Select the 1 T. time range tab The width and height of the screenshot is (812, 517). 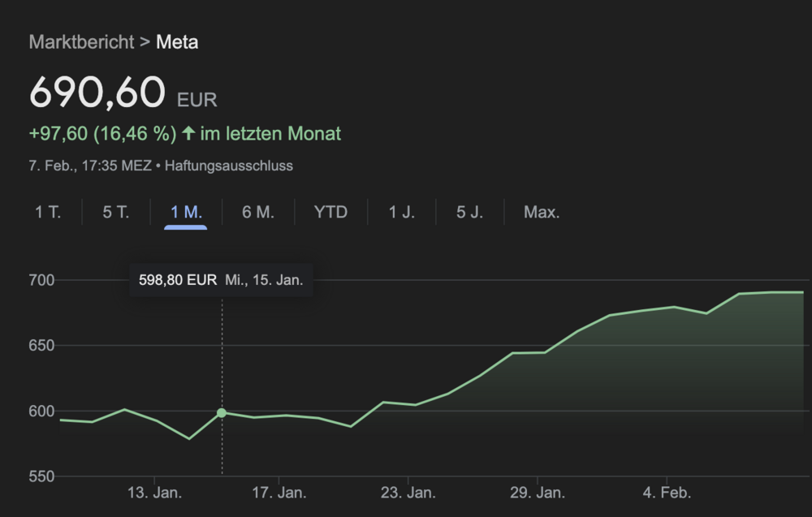click(48, 213)
